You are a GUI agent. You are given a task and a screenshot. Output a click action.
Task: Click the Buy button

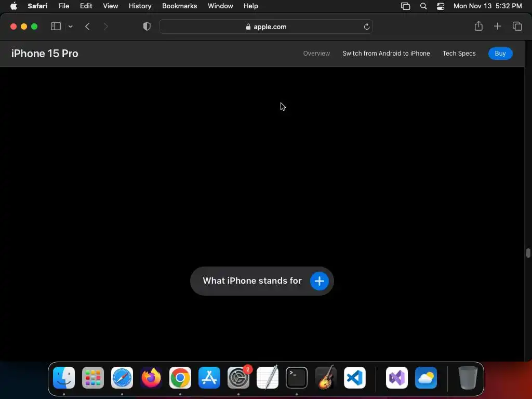(500, 54)
